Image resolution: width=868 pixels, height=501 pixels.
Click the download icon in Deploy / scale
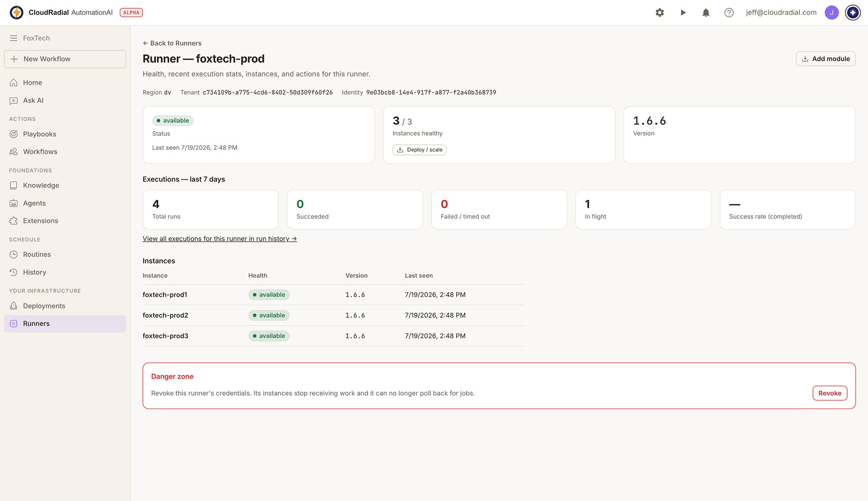coord(400,150)
